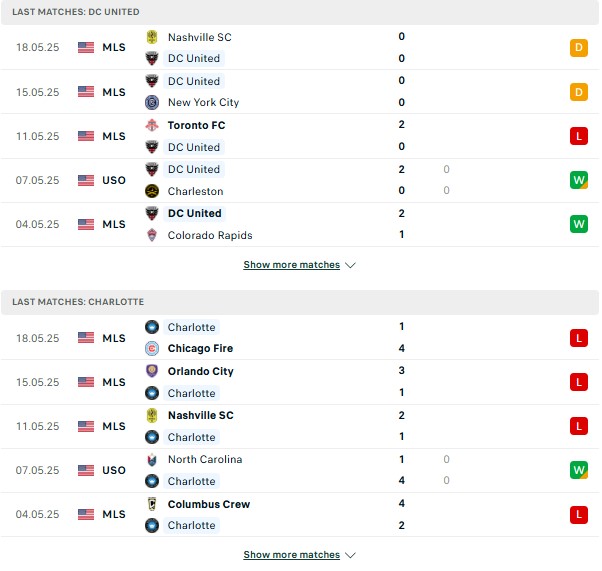Click the Nashville SC crest in DC United matches
The height and width of the screenshot is (571, 602).
(x=152, y=37)
